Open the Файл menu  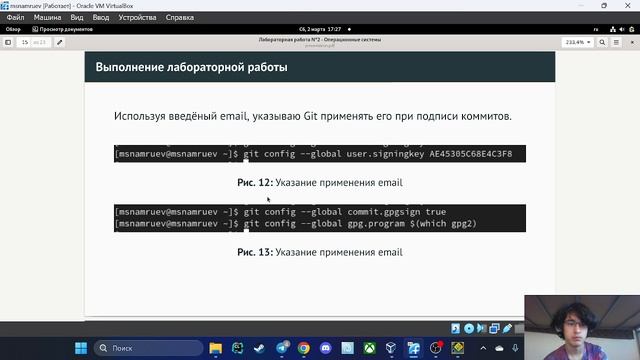pos(15,18)
